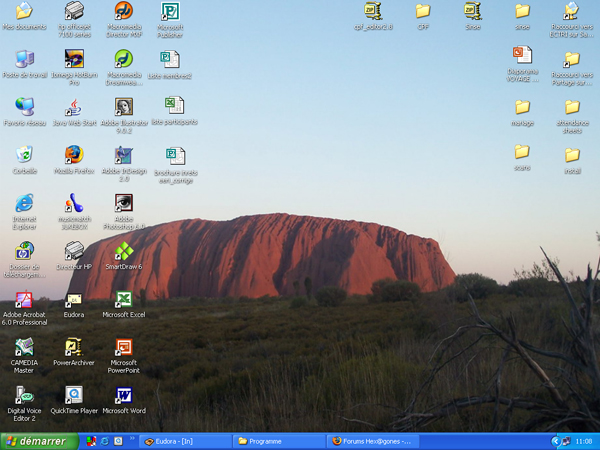
Task: Switch to the Eudora - [In] taskbar window
Action: (x=185, y=441)
